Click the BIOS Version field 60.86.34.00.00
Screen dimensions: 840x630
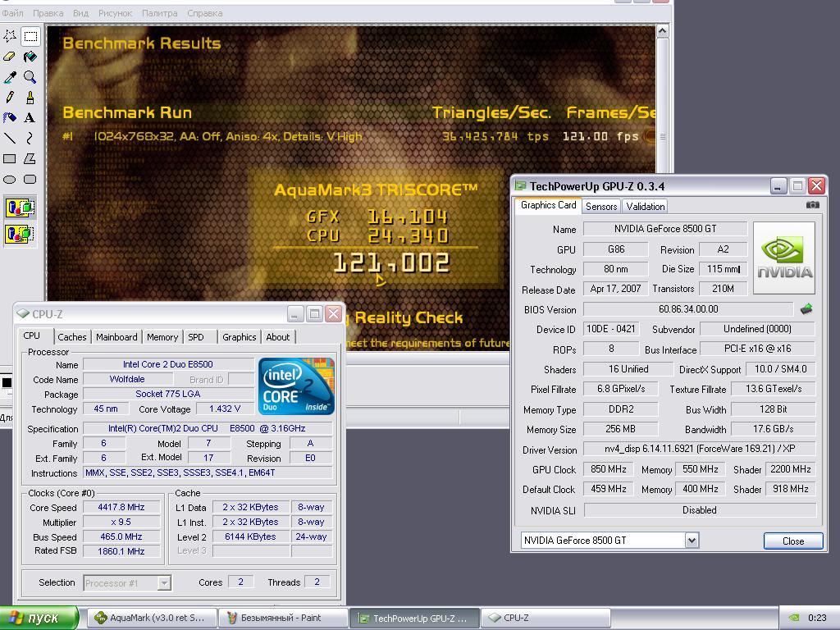(688, 309)
